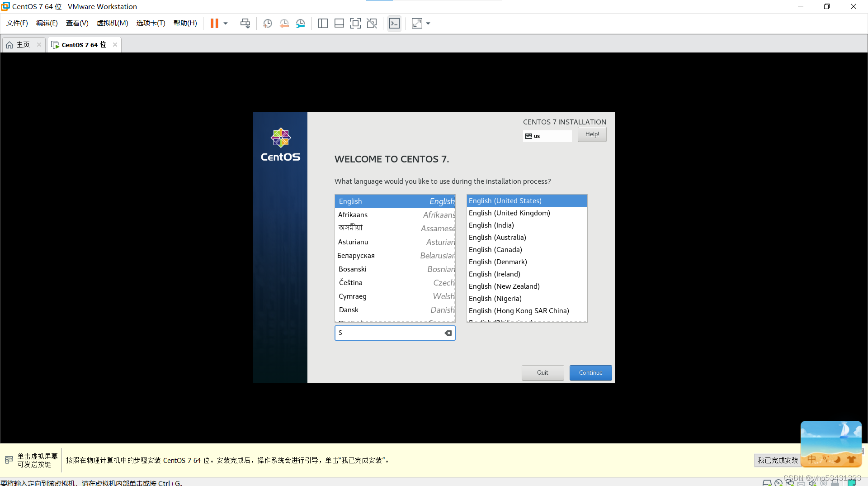
Task: Click the keyboard hint icon in the info bar
Action: pos(9,460)
